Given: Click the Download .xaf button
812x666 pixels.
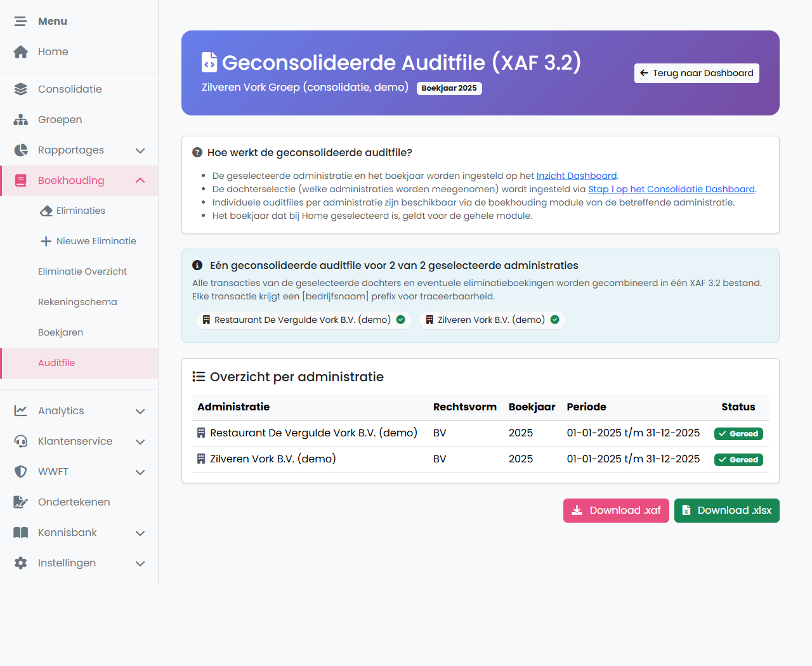Looking at the screenshot, I should click(616, 511).
